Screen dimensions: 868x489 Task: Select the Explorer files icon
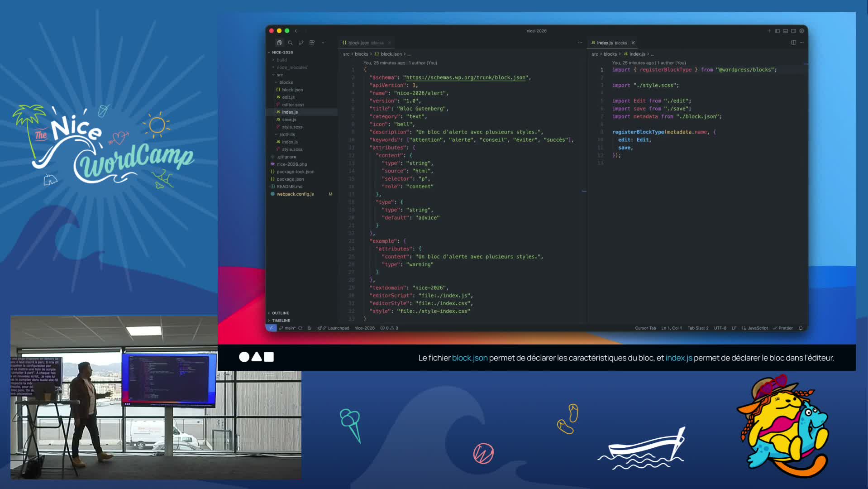pos(279,43)
